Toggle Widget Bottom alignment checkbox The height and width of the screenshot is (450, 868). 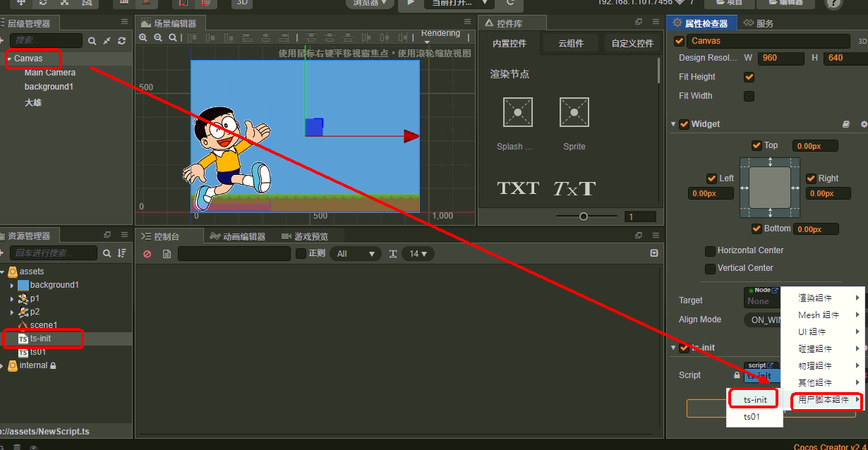[757, 229]
